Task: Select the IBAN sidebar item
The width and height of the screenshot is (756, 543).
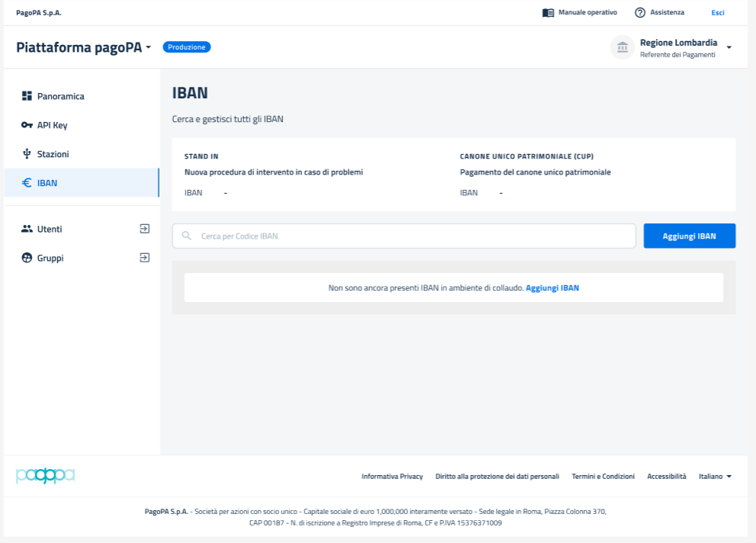Action: coord(47,183)
